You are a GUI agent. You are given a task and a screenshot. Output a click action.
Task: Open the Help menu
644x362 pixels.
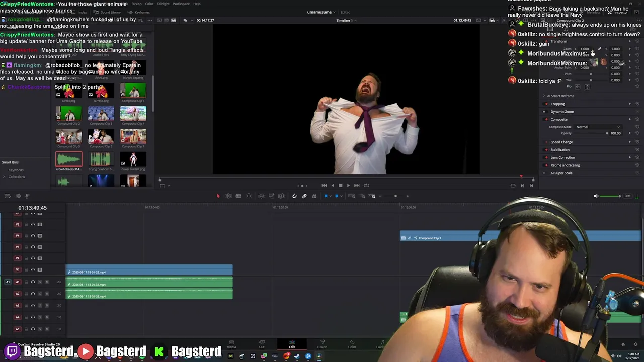pyautogui.click(x=197, y=4)
